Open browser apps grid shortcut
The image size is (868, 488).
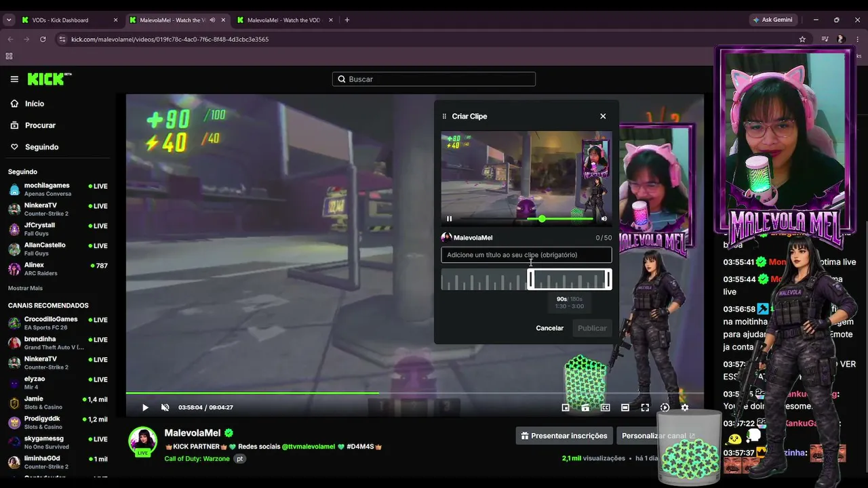pyautogui.click(x=9, y=56)
